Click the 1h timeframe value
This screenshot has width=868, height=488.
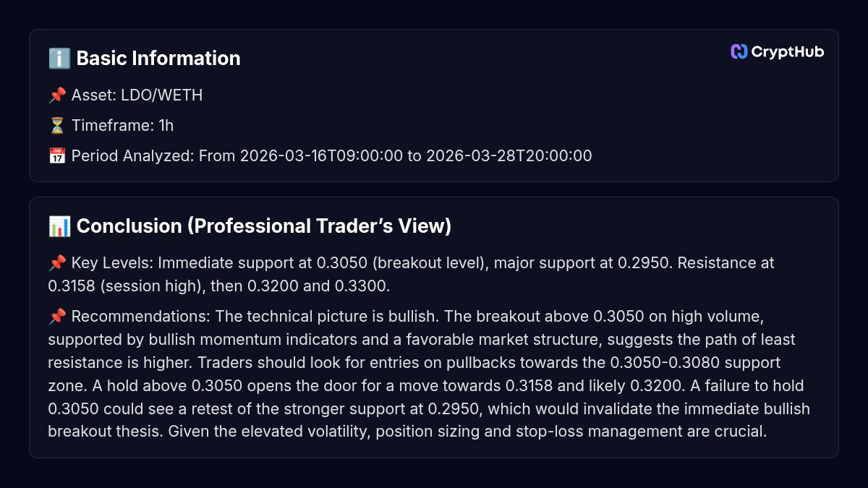[x=166, y=126]
